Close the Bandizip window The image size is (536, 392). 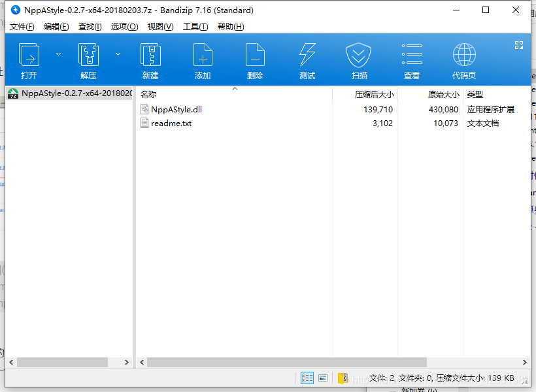(x=516, y=10)
